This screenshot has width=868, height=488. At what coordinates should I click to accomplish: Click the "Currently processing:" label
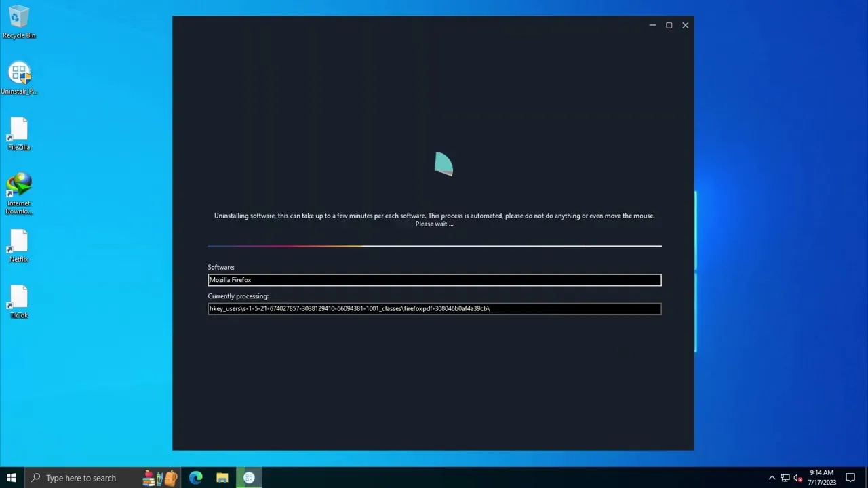(238, 296)
